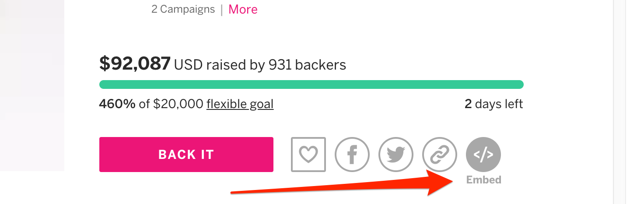The width and height of the screenshot is (644, 204).
Task: Click the $20,000 goal amount
Action: (178, 104)
